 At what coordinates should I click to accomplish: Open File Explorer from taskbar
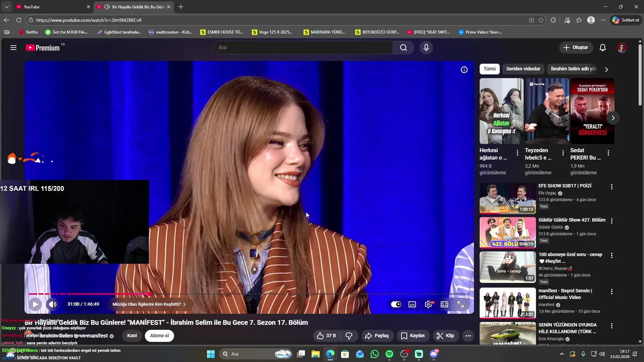coord(315,354)
